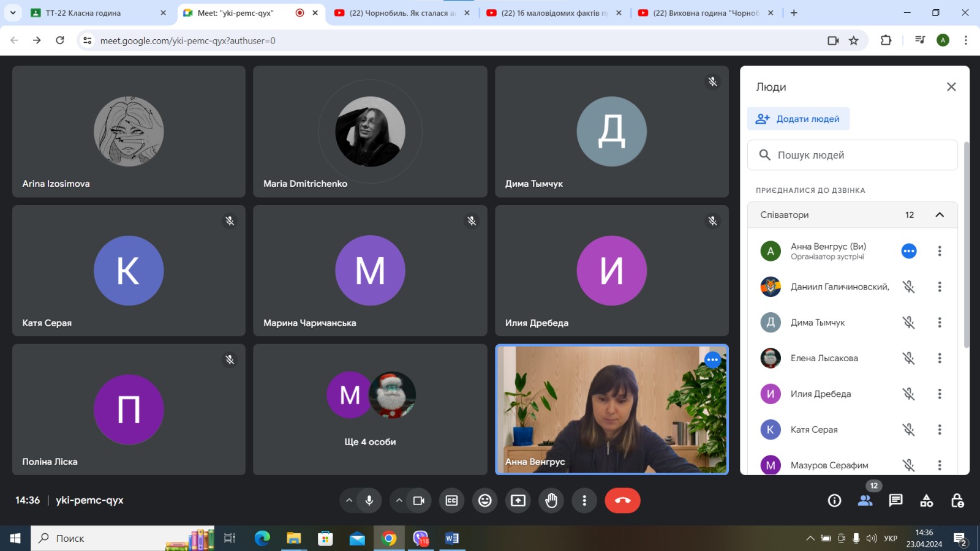
Task: Open host controls lock icon
Action: click(957, 501)
